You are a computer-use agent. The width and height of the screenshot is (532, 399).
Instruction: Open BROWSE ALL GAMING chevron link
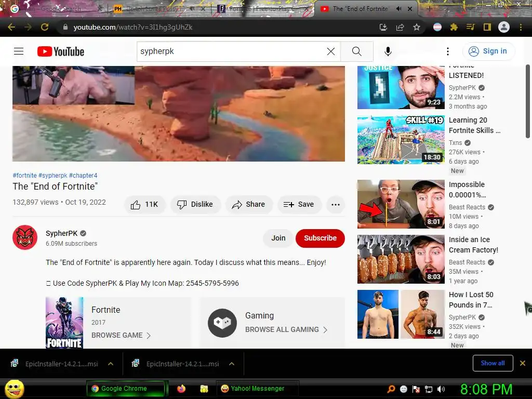(x=286, y=329)
